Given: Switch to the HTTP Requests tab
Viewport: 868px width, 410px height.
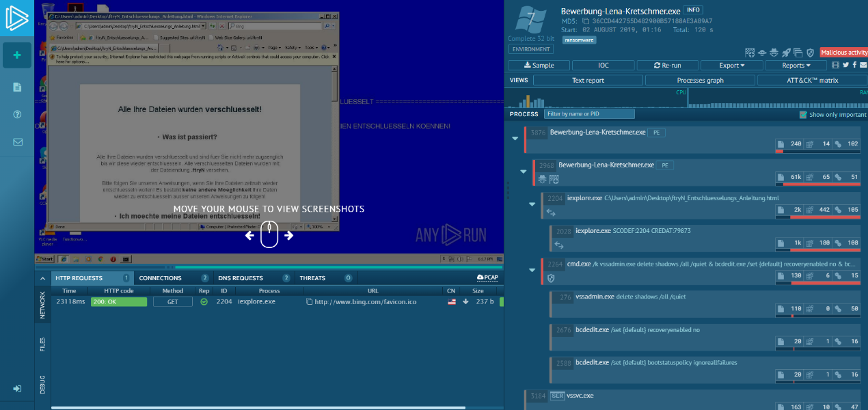Looking at the screenshot, I should pyautogui.click(x=92, y=278).
